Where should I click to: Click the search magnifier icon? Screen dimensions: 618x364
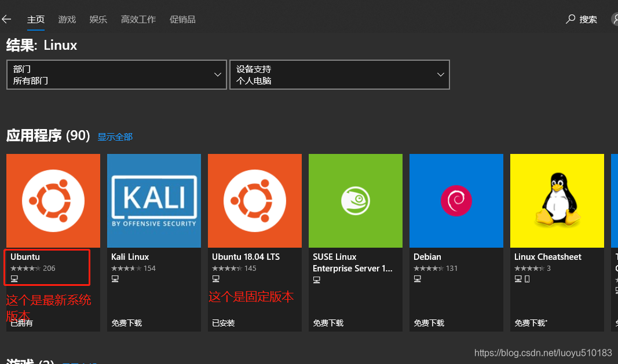click(571, 19)
